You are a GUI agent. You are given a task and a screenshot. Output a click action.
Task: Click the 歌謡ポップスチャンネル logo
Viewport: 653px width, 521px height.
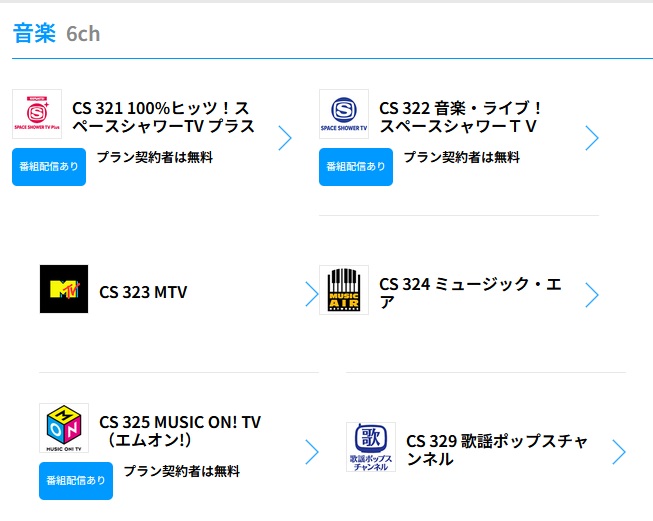[371, 447]
